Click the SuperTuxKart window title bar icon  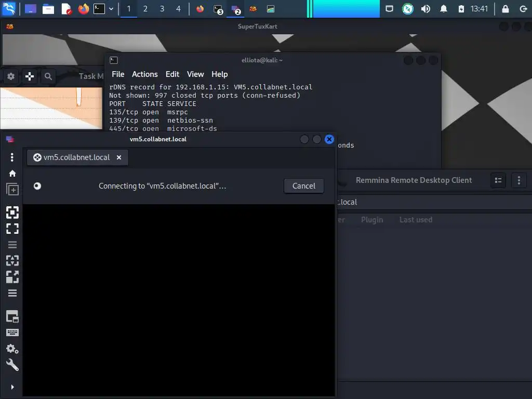click(10, 26)
